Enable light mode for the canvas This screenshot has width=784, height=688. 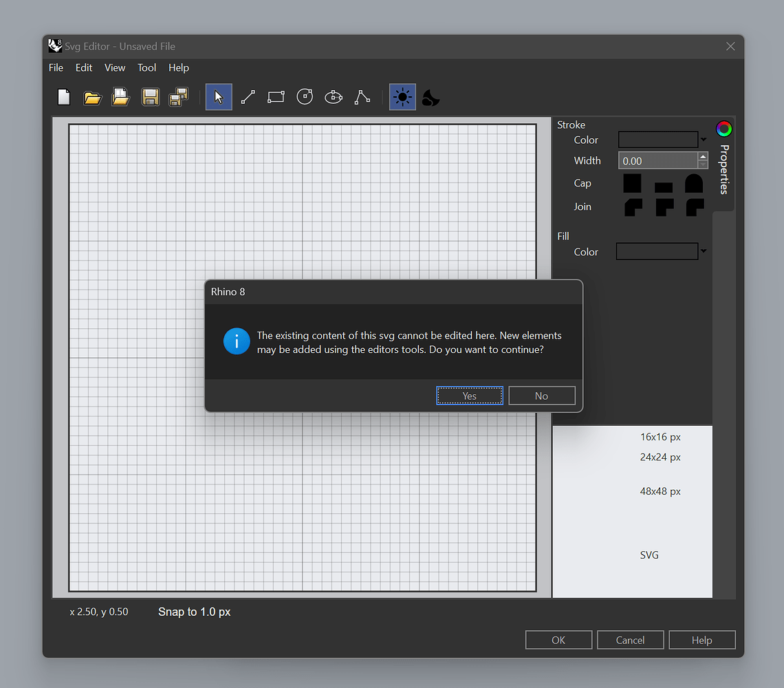point(402,97)
